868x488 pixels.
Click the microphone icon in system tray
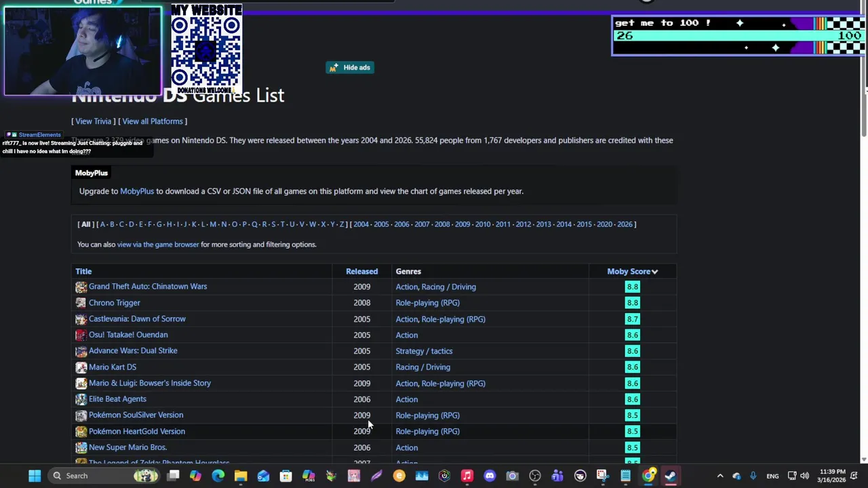(753, 476)
